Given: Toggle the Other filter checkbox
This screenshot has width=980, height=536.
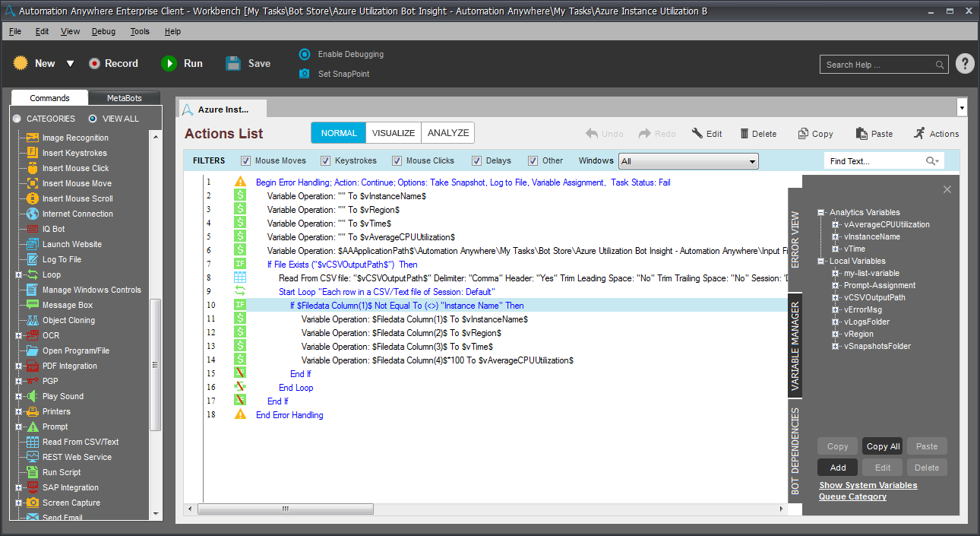Looking at the screenshot, I should [x=533, y=161].
